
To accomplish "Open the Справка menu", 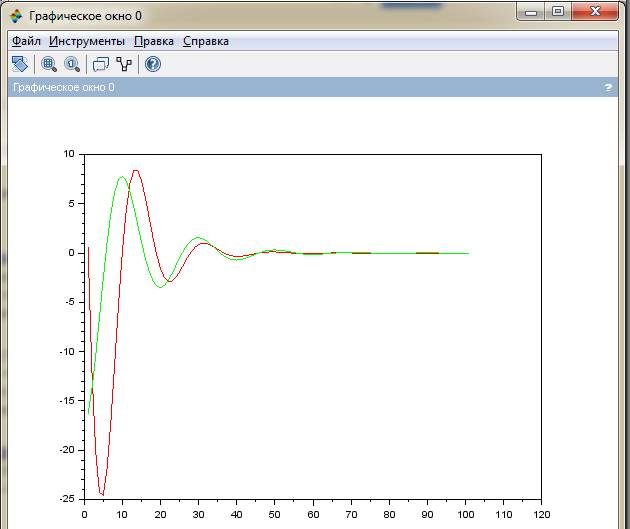I will tap(206, 41).
